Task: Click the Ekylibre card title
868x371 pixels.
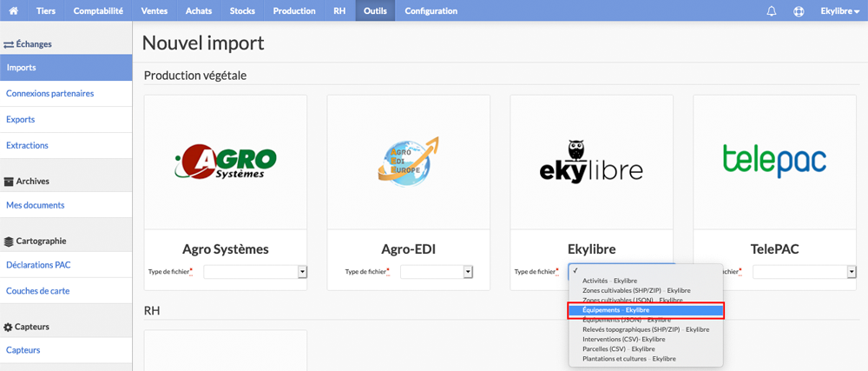Action: pyautogui.click(x=591, y=249)
